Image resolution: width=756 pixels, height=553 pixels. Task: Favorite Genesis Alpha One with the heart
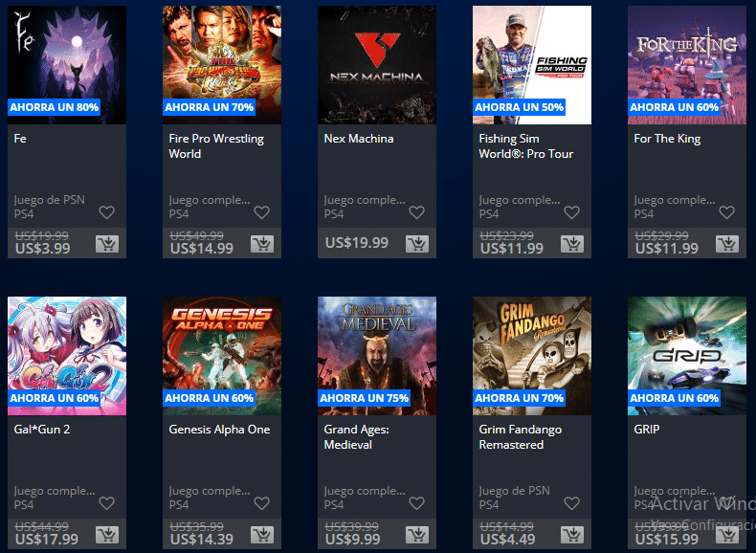[262, 503]
